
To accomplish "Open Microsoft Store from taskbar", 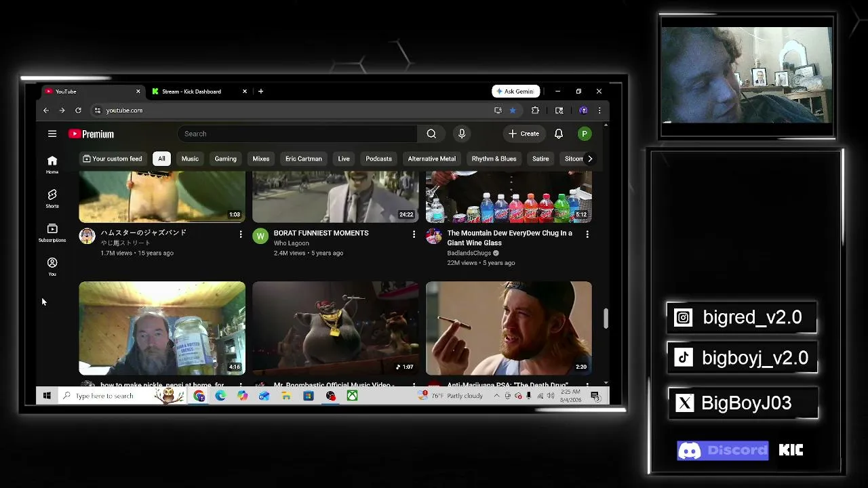I will click(x=308, y=396).
